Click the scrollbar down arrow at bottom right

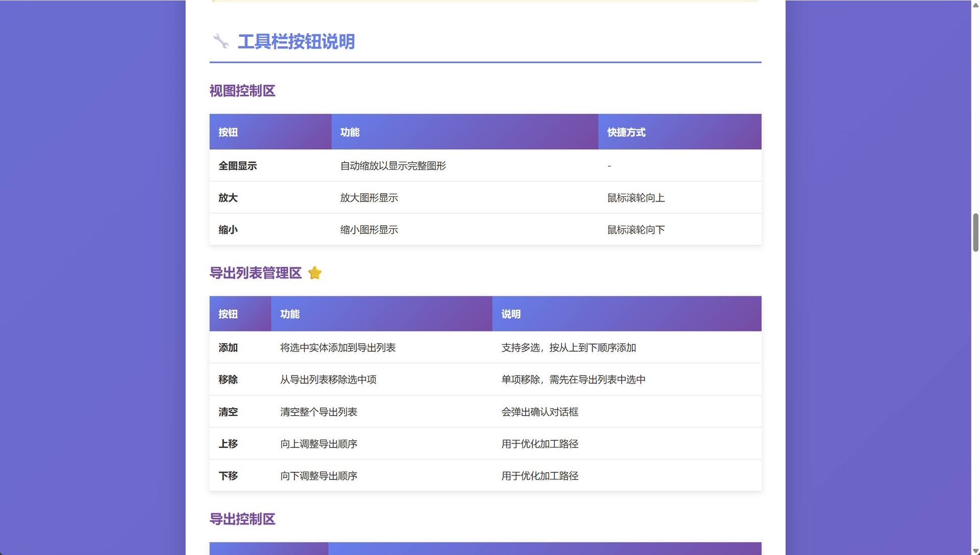pyautogui.click(x=975, y=551)
